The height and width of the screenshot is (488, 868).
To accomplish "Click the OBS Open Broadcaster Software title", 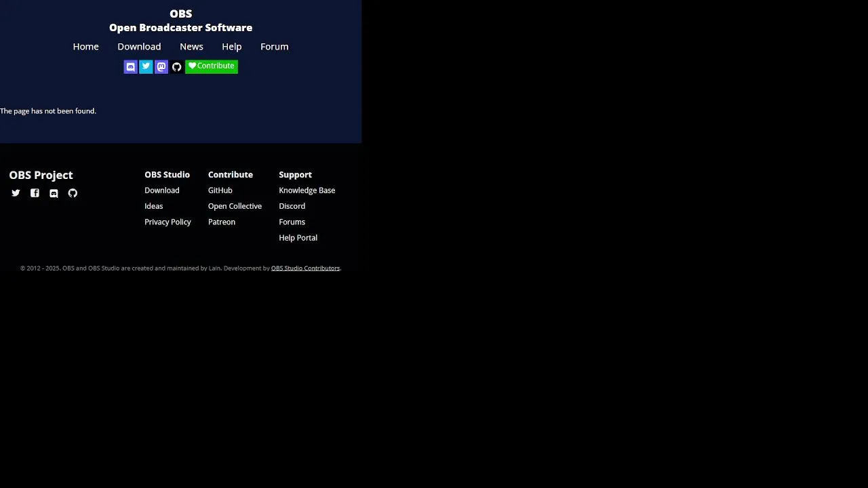I will pyautogui.click(x=180, y=20).
